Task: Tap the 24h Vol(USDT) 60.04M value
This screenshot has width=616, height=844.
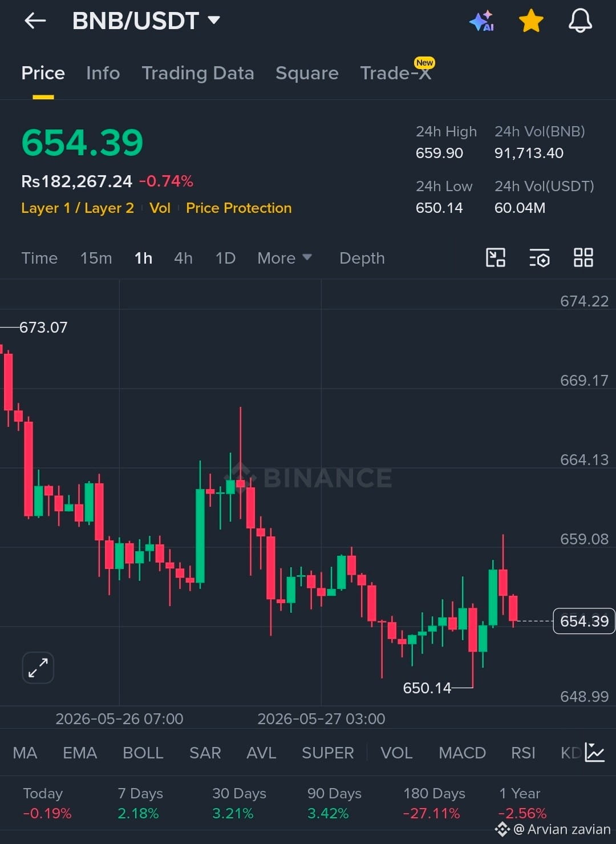Action: click(x=520, y=208)
